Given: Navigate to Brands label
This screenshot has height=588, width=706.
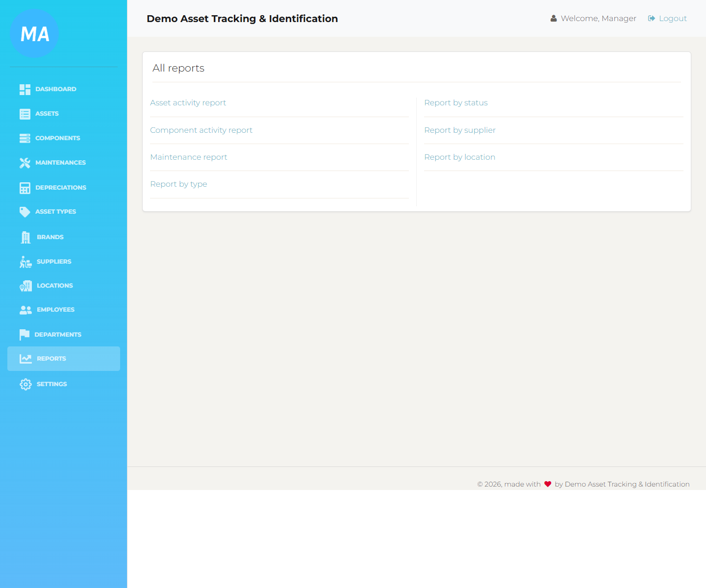Looking at the screenshot, I should click(50, 237).
